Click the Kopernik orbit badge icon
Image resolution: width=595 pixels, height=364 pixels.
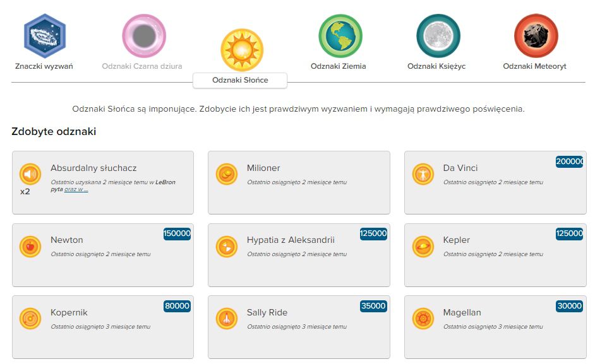coord(30,319)
